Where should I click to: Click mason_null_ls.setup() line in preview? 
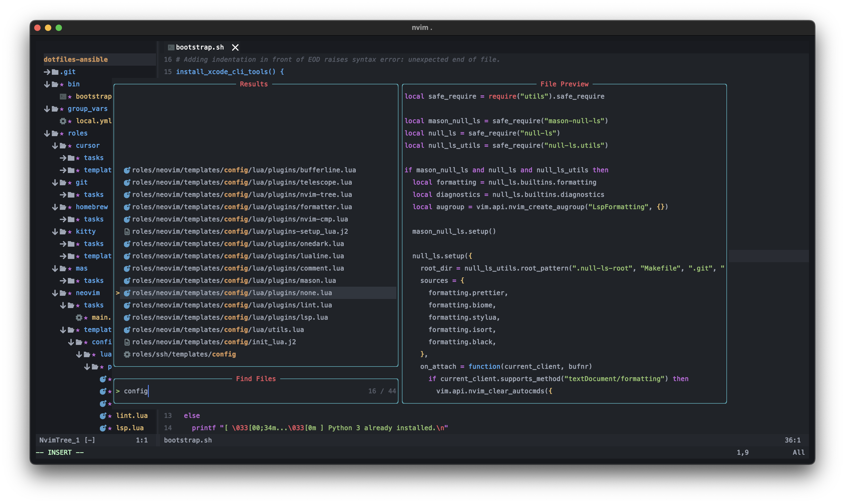pos(454,232)
